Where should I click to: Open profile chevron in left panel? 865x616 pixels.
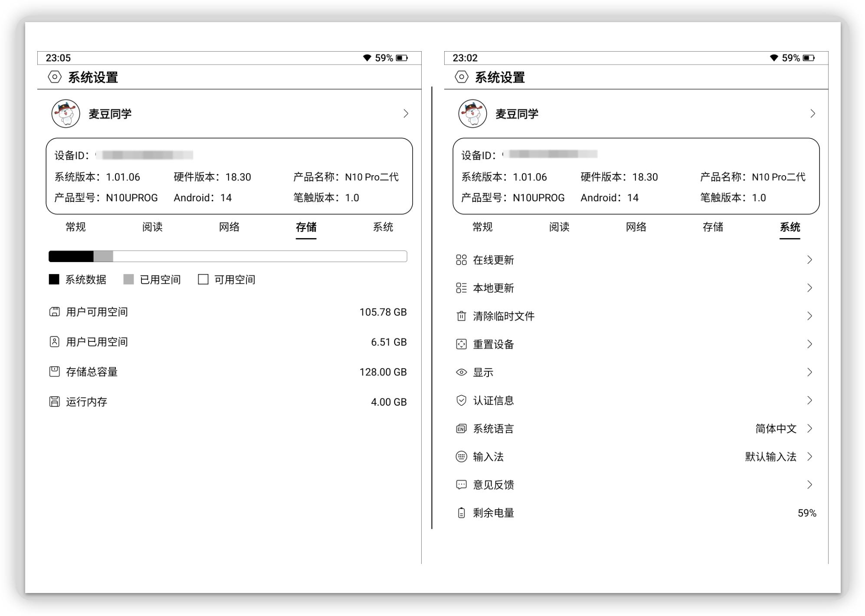click(406, 114)
